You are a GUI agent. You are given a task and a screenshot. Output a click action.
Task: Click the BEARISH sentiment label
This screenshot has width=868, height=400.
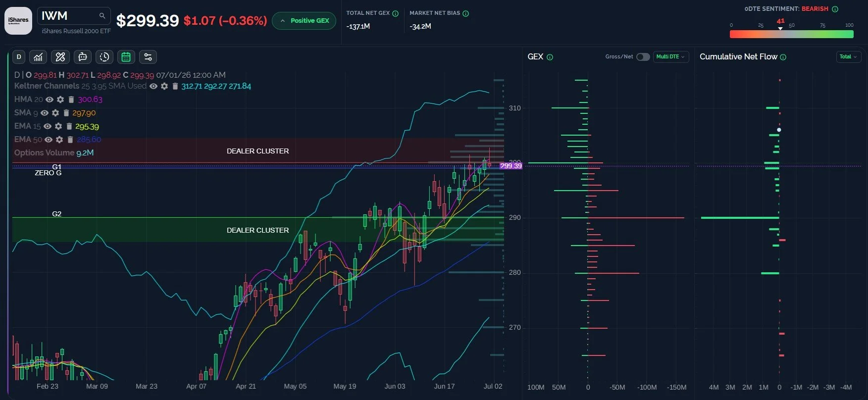click(x=815, y=9)
